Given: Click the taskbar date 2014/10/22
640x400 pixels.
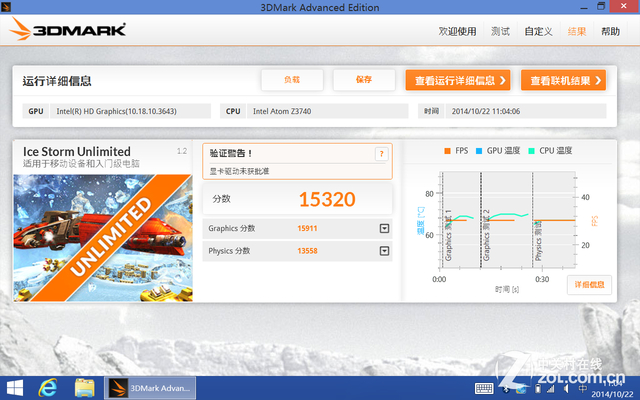Looking at the screenshot, I should pos(612,394).
